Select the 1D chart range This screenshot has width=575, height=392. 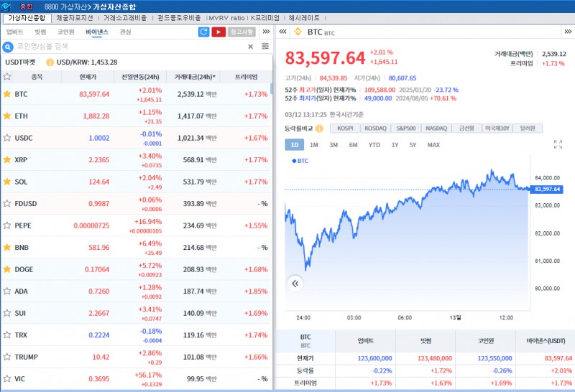click(x=295, y=145)
